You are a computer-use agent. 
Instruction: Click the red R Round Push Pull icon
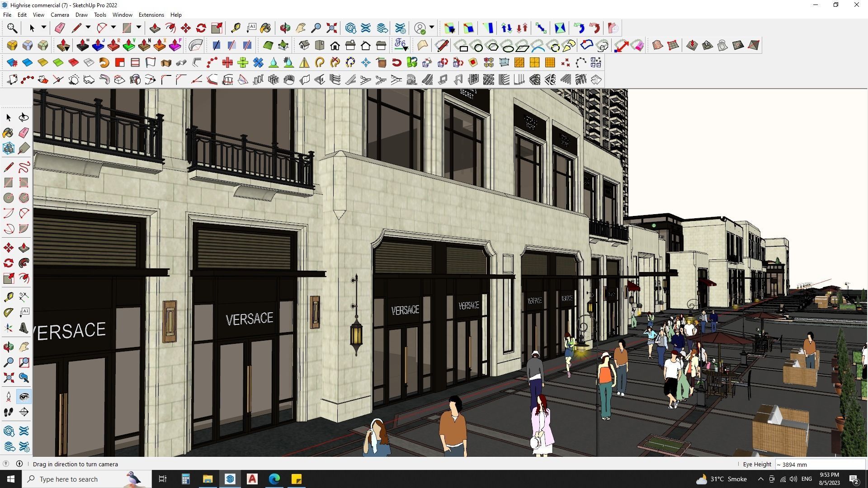pyautogui.click(x=113, y=45)
